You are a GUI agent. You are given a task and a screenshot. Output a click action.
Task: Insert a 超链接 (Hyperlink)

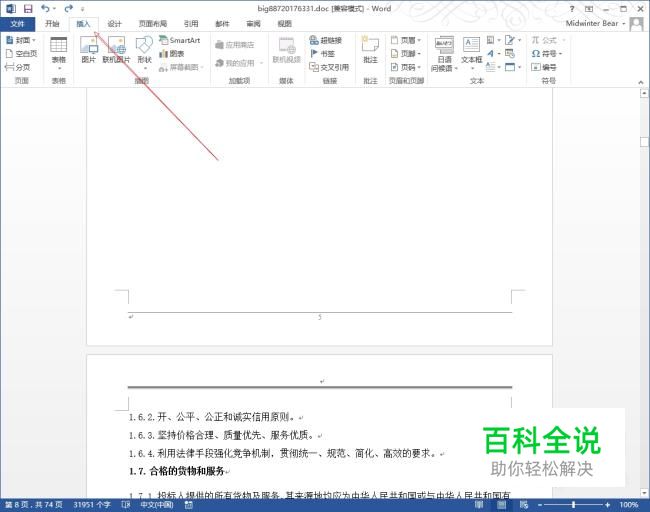(x=326, y=40)
